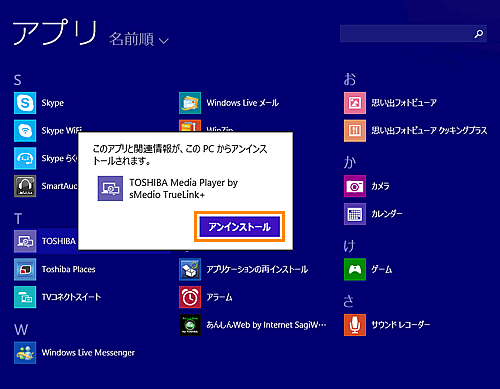Click the サウンド レコーダー label
This screenshot has width=500, height=389.
click(x=401, y=325)
